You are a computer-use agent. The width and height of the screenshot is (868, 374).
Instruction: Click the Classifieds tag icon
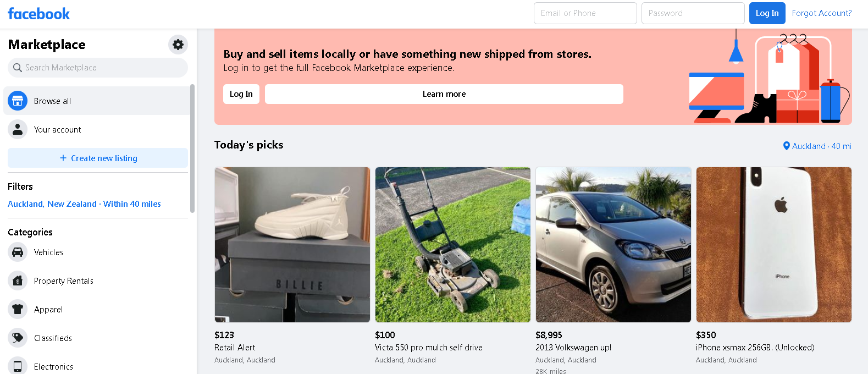point(18,338)
